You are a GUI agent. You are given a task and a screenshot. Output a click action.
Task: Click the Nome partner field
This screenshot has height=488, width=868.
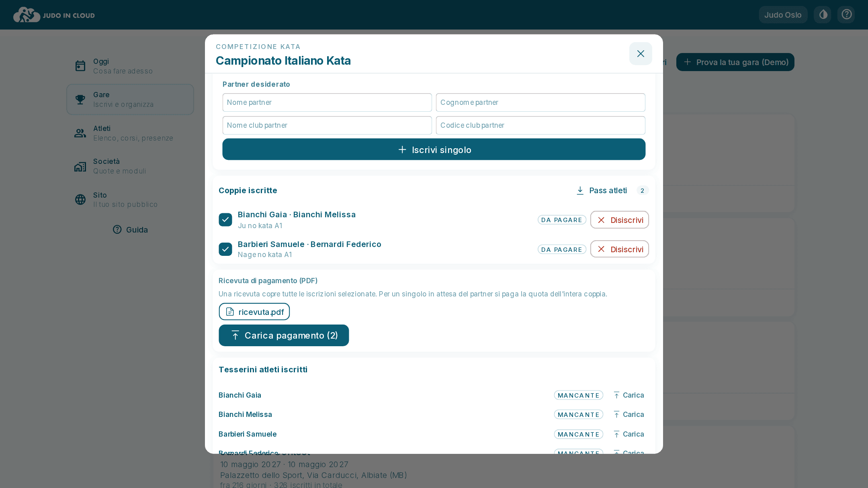pyautogui.click(x=327, y=102)
